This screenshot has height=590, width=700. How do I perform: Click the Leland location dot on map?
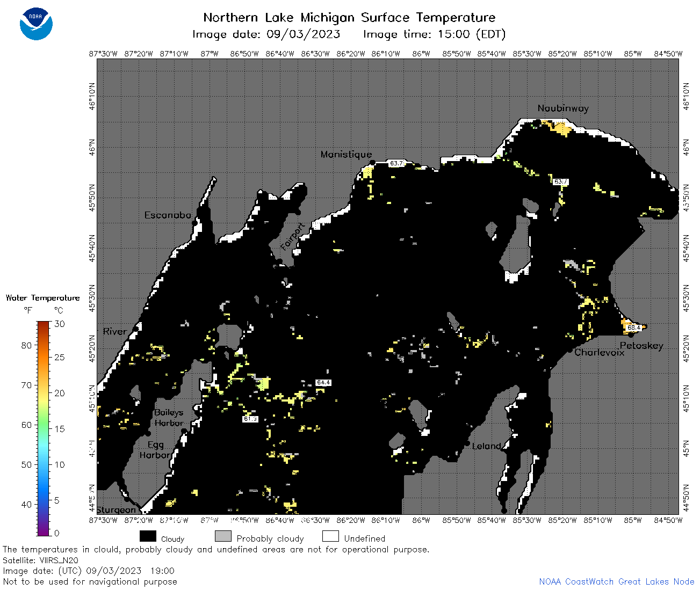(x=468, y=443)
